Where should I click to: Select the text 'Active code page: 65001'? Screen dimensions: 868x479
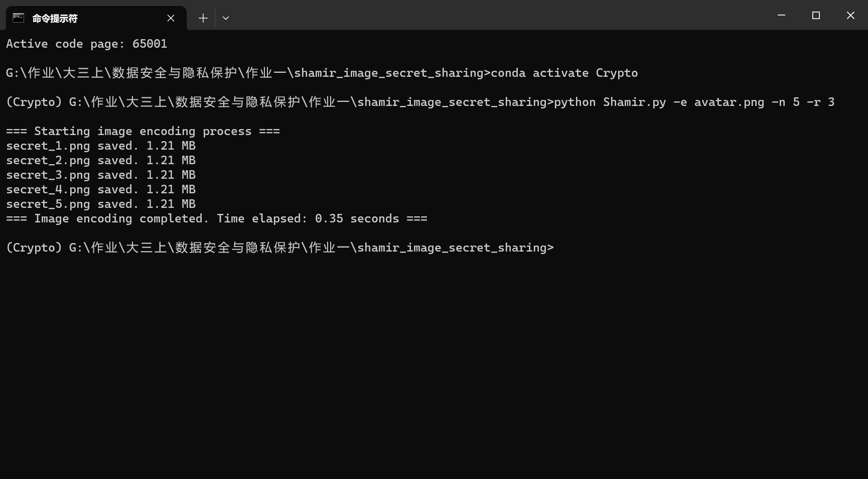pyautogui.click(x=86, y=44)
